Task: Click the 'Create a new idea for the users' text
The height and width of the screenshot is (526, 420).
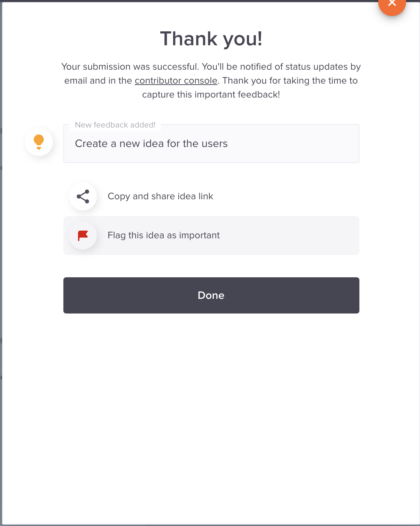Action: [151, 144]
